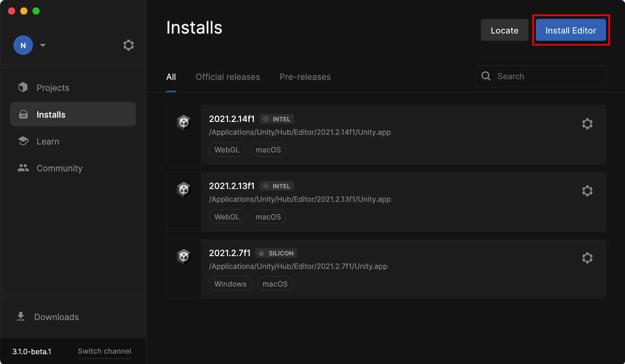This screenshot has height=364, width=625.
Task: Click the 2021.2.13f1 version title
Action: tap(232, 186)
